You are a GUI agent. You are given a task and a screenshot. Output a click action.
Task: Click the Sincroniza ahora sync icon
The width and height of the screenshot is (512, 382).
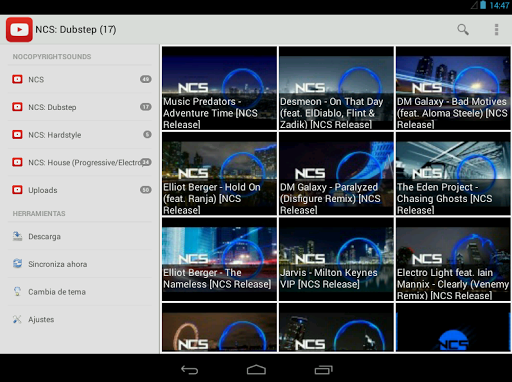[17, 264]
